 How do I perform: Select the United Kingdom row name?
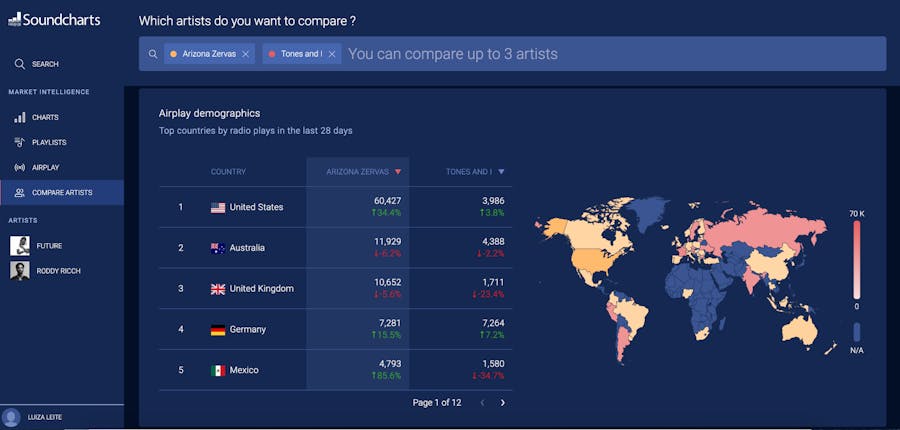click(x=262, y=289)
